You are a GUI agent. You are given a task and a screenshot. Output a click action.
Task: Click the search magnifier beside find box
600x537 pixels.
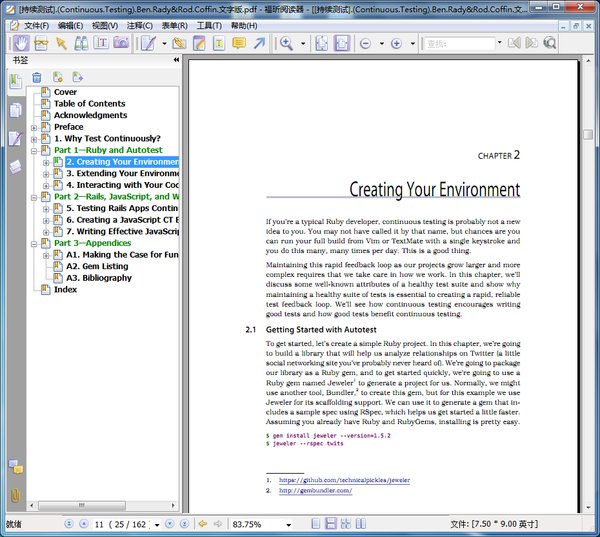pyautogui.click(x=550, y=43)
